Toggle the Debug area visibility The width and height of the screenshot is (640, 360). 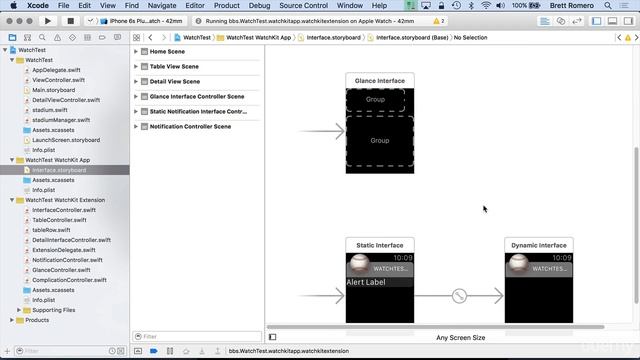(x=612, y=21)
